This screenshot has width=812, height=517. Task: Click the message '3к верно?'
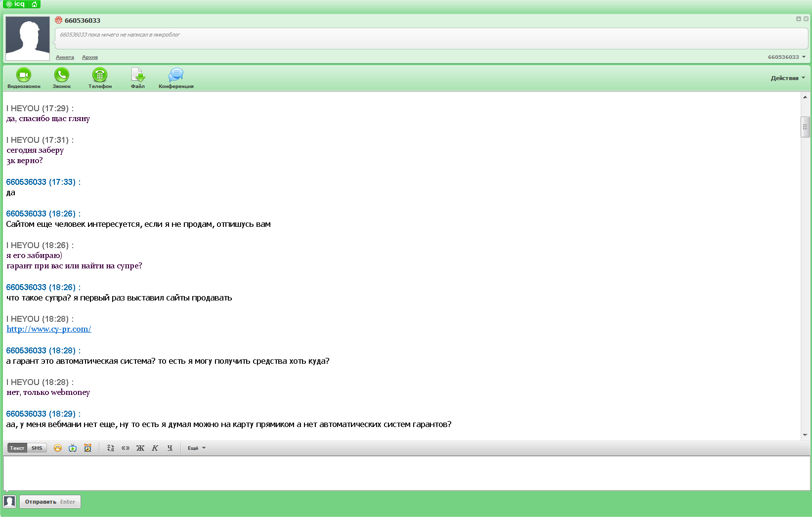pos(25,161)
